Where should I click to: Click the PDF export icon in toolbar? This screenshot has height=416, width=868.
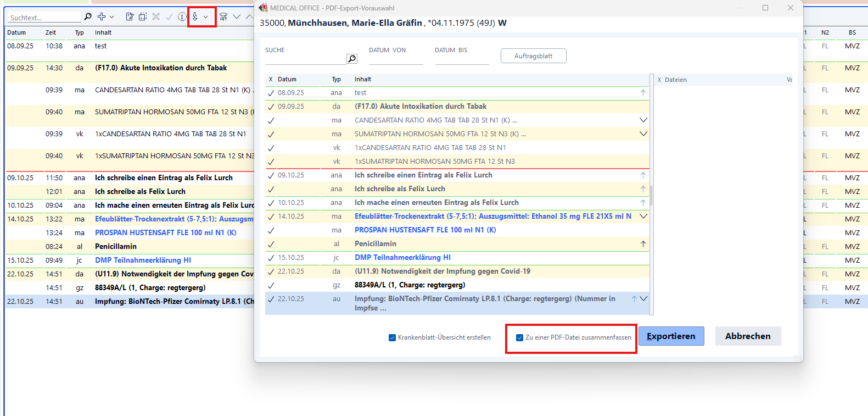tap(195, 16)
